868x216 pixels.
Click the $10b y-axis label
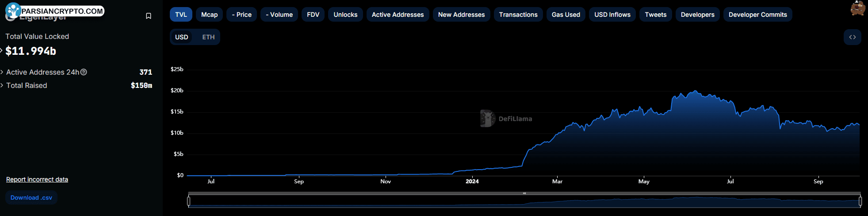point(177,133)
